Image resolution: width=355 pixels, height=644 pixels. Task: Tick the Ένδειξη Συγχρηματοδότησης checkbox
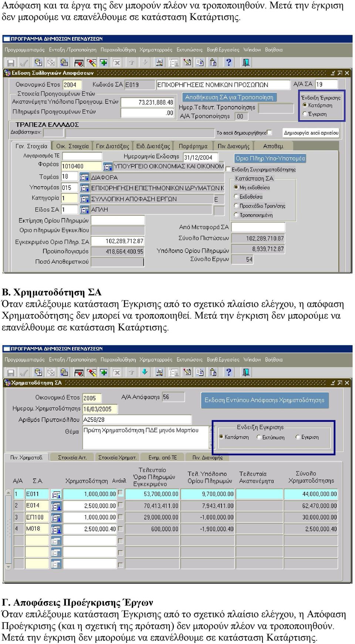point(228,169)
